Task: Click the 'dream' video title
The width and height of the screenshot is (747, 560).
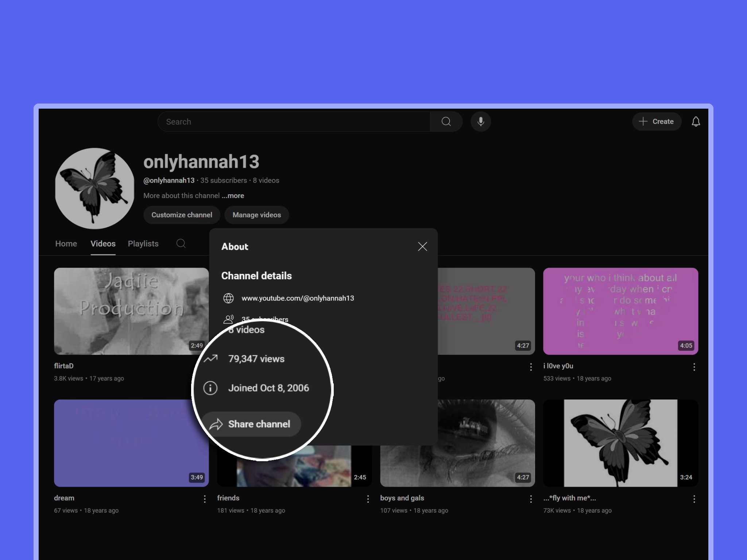Action: [x=64, y=498]
